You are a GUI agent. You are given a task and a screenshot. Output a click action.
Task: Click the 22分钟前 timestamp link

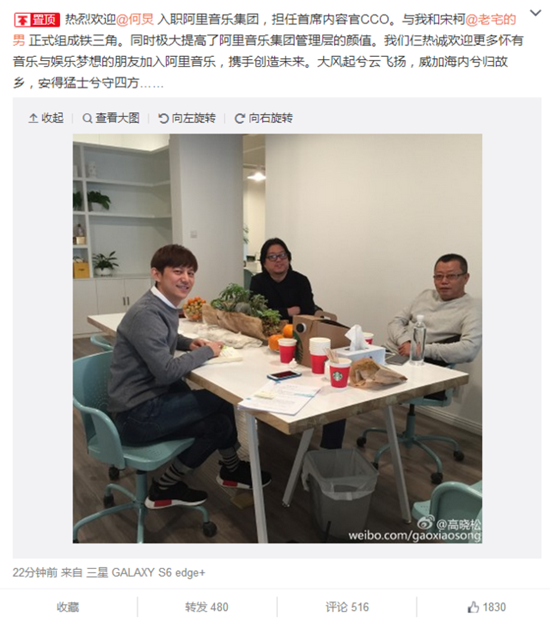click(35, 573)
